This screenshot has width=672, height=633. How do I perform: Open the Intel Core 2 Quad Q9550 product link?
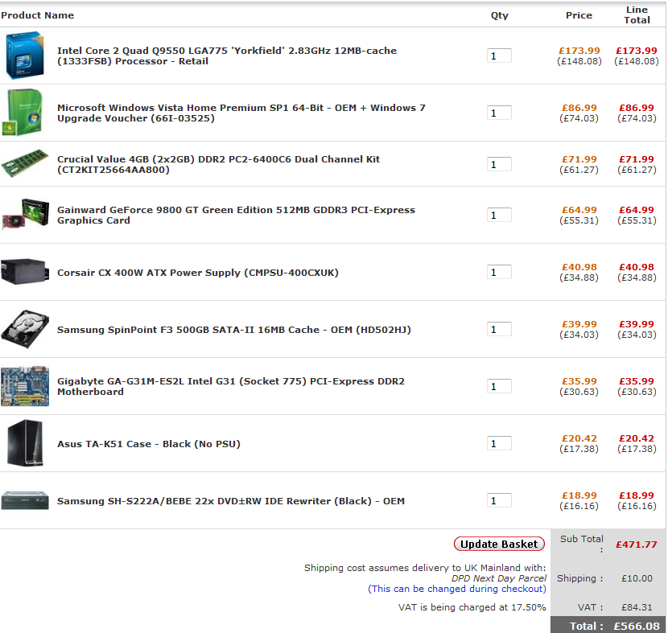coord(227,55)
